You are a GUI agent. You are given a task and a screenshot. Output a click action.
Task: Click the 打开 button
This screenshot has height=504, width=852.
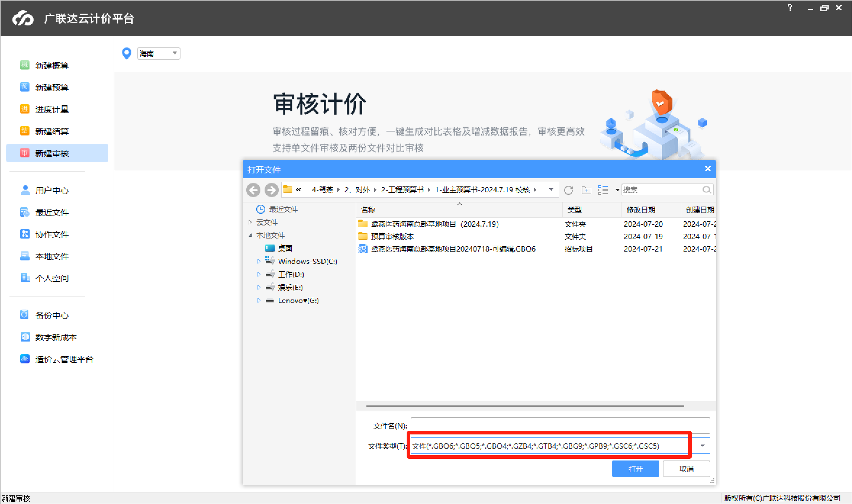[x=635, y=469]
